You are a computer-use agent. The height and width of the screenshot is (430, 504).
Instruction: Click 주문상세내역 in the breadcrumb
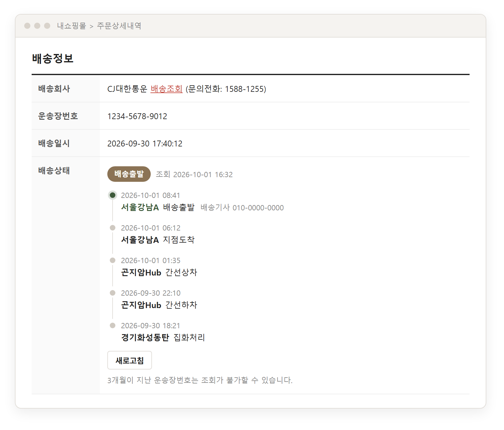tap(119, 26)
